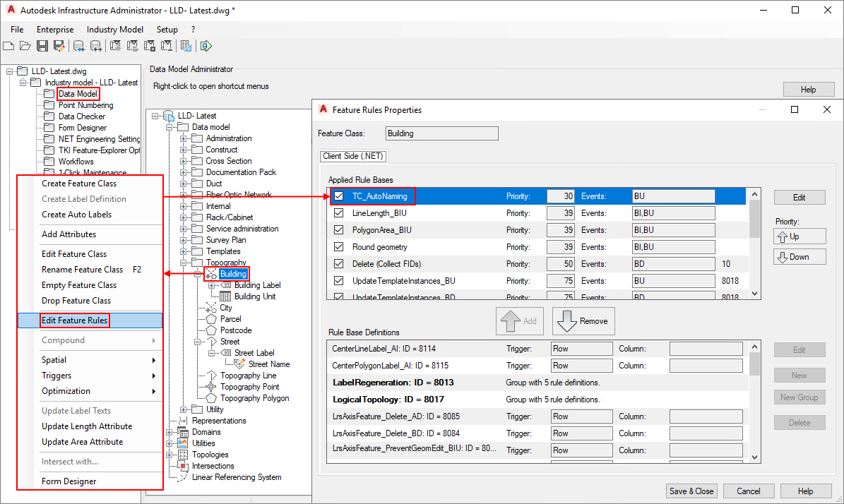Click the database connect icon with blue arrow
The image size is (844, 504).
(x=78, y=47)
